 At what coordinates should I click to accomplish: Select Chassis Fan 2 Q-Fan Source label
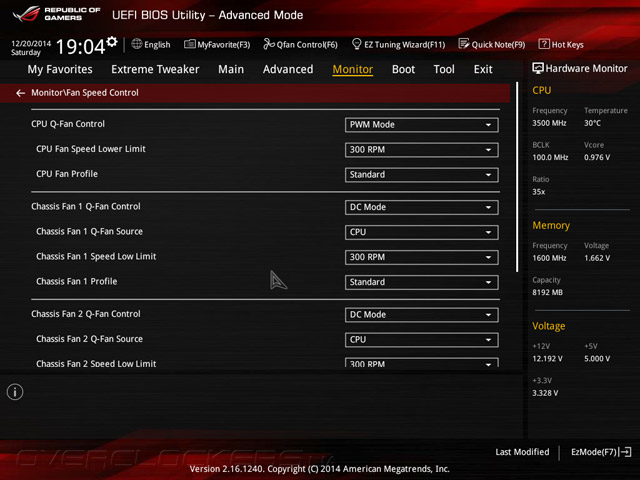[89, 339]
